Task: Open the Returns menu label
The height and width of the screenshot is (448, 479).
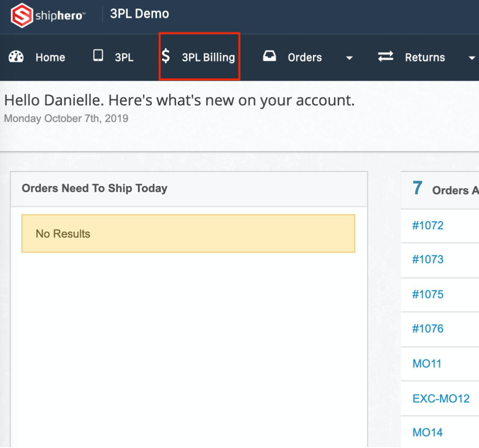Action: pyautogui.click(x=425, y=57)
